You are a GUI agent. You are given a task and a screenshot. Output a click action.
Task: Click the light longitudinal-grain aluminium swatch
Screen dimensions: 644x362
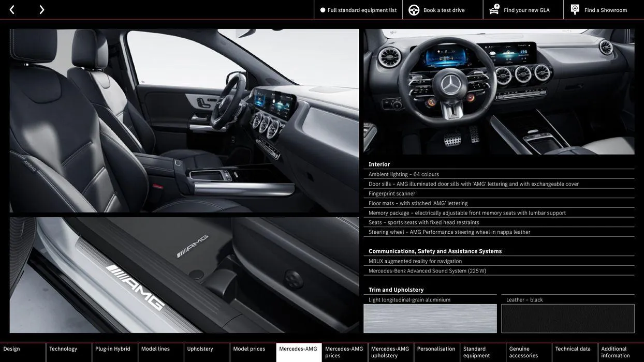tap(430, 319)
